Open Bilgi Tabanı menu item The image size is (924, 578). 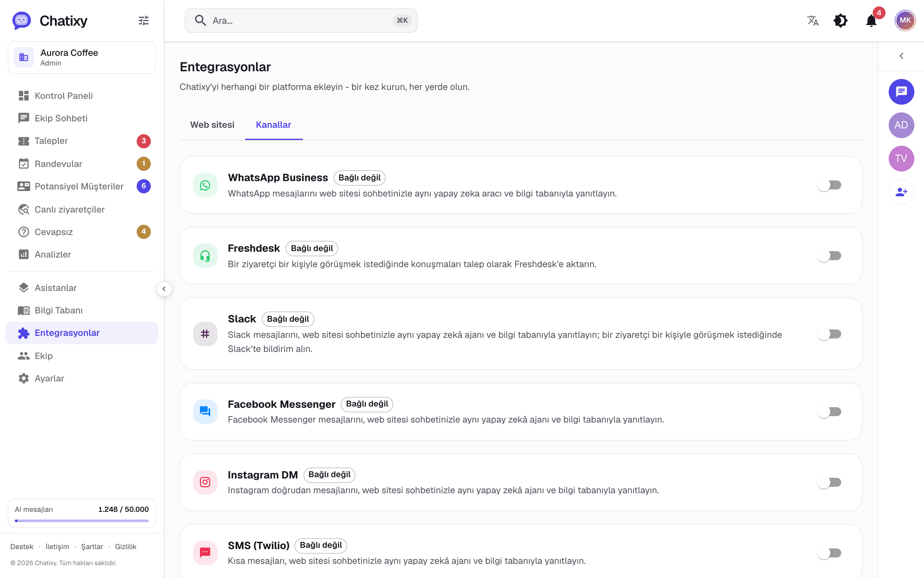pyautogui.click(x=82, y=310)
